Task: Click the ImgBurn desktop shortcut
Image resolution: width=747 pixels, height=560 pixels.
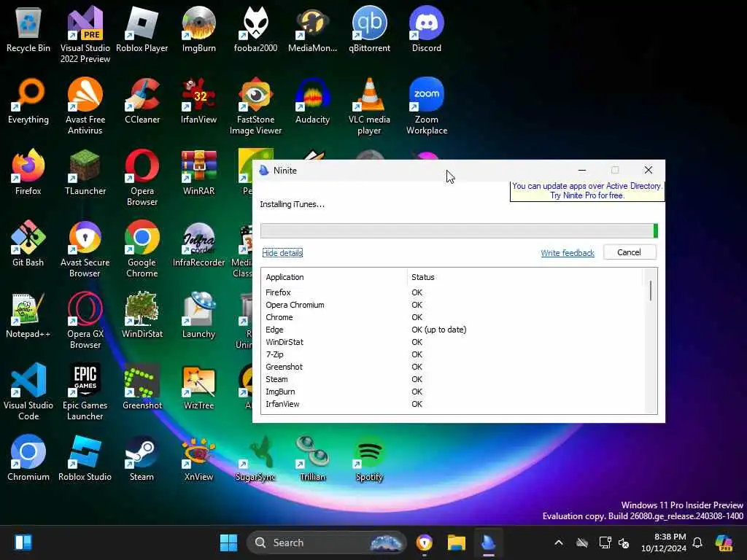Action: pyautogui.click(x=198, y=29)
